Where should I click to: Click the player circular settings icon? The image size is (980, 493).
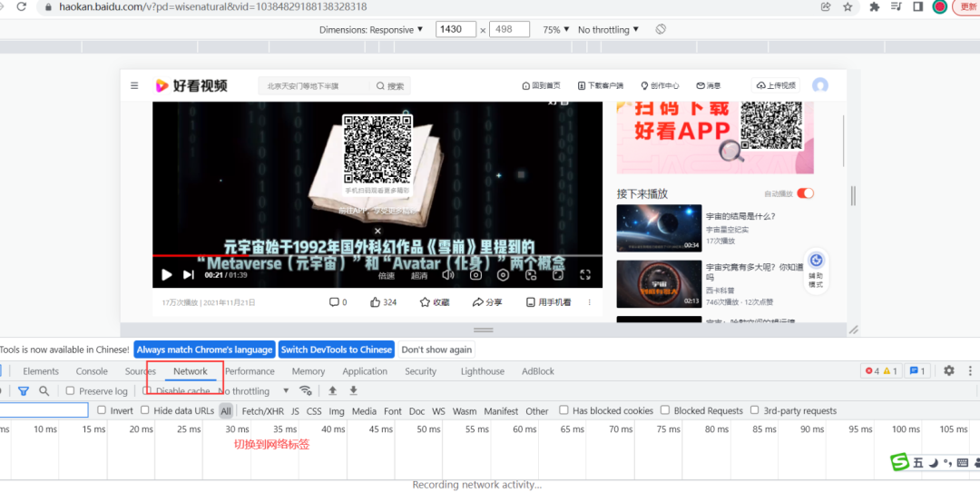click(x=503, y=275)
